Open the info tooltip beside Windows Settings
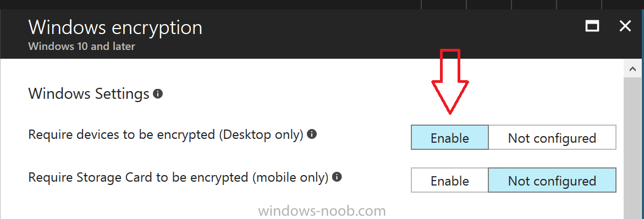The image size is (644, 219). click(158, 94)
